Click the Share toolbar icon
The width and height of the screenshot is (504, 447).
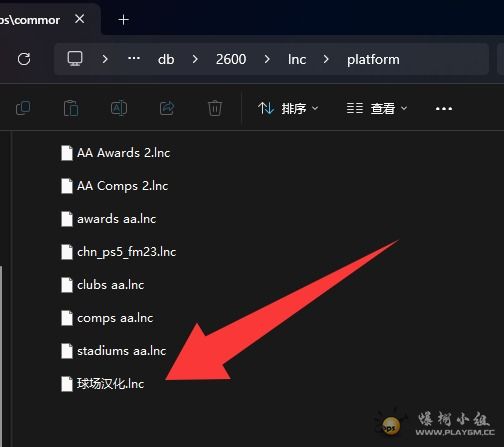(x=167, y=108)
